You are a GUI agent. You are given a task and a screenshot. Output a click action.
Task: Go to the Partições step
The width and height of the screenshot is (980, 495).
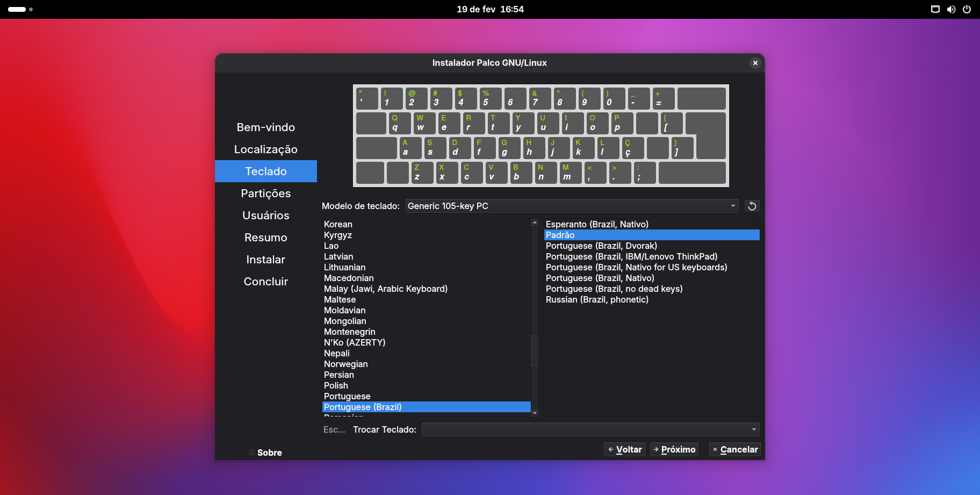(x=266, y=193)
